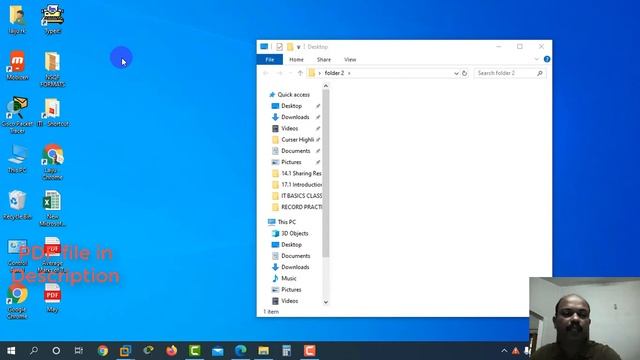Open green Camtasia icon on taskbar

tap(195, 351)
